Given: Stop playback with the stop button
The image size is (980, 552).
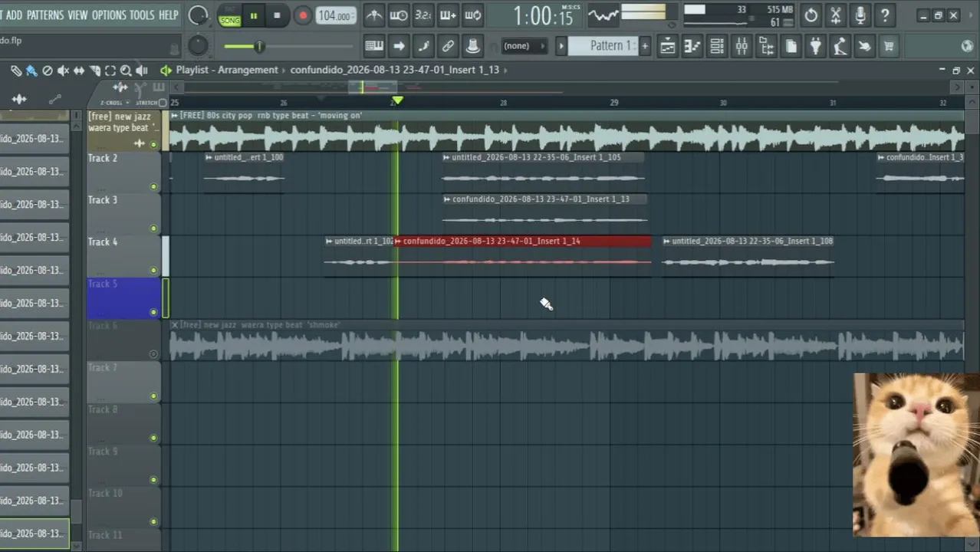Looking at the screenshot, I should (x=277, y=15).
